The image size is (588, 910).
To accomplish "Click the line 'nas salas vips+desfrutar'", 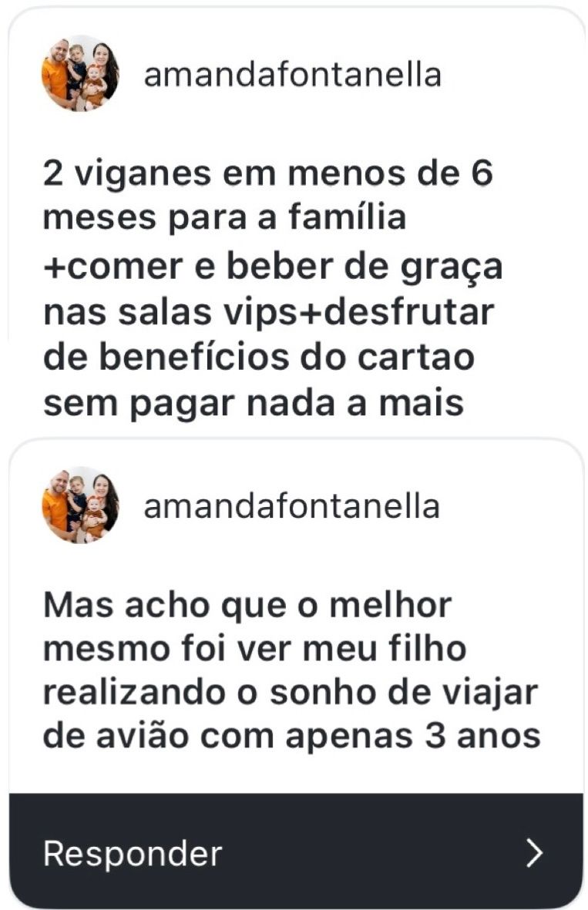I will [269, 311].
